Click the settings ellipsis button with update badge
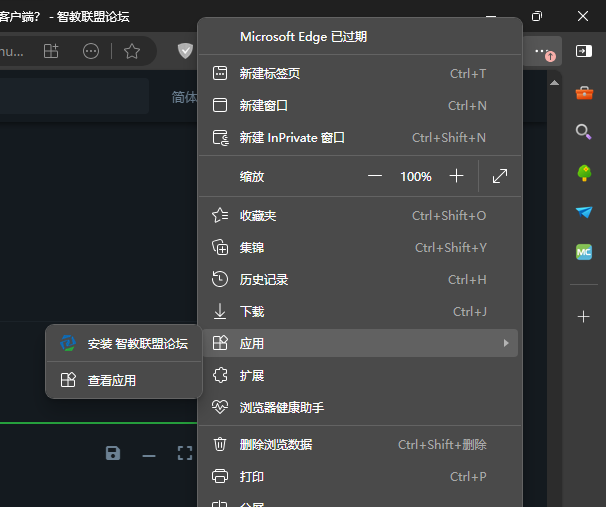This screenshot has height=507, width=606. (x=544, y=51)
